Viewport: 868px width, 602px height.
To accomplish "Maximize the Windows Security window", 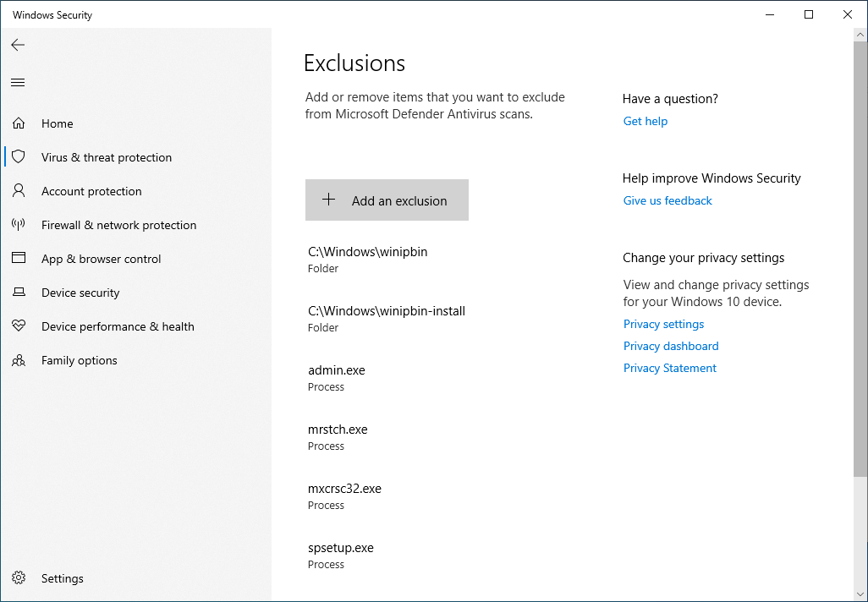I will [x=808, y=14].
